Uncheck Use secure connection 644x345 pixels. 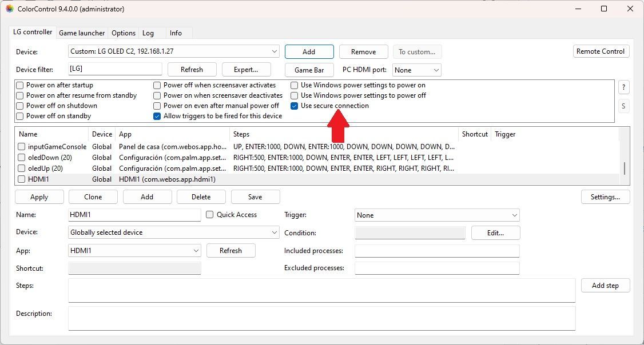(295, 106)
